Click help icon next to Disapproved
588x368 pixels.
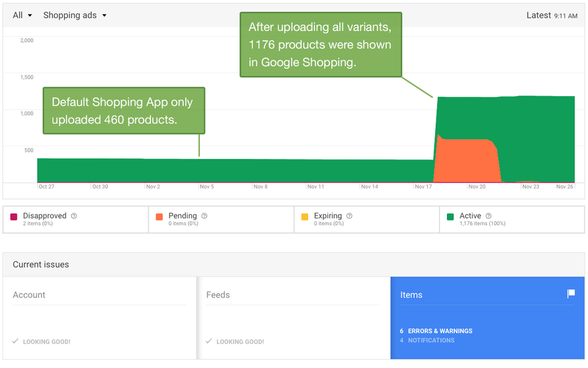pyautogui.click(x=74, y=216)
